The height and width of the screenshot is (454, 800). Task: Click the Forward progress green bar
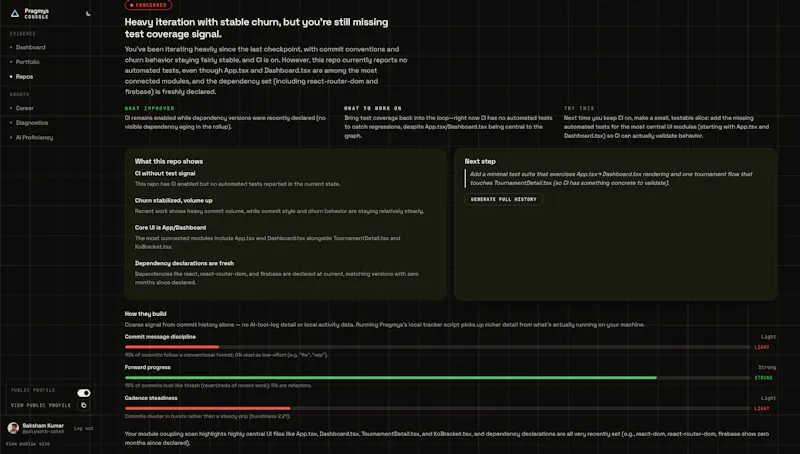point(391,377)
